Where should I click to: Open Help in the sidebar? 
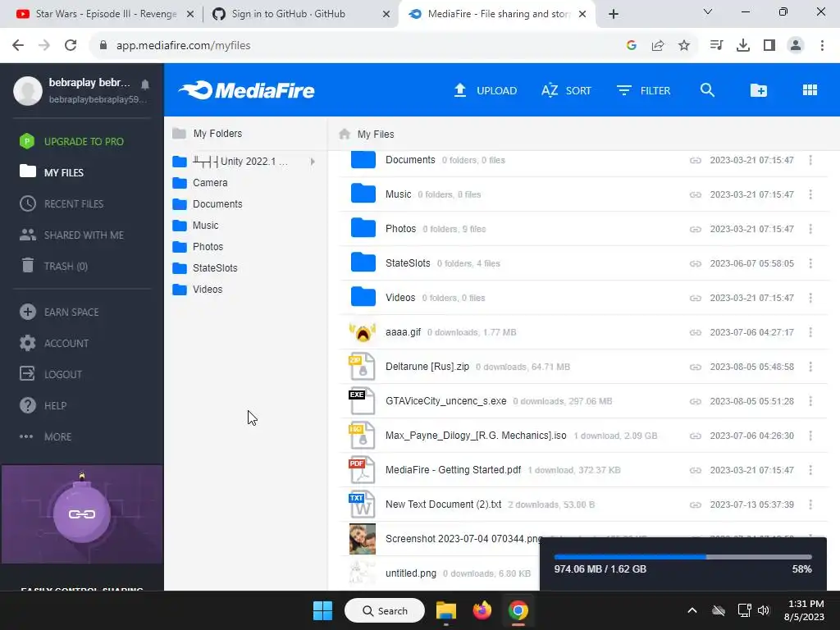43,405
